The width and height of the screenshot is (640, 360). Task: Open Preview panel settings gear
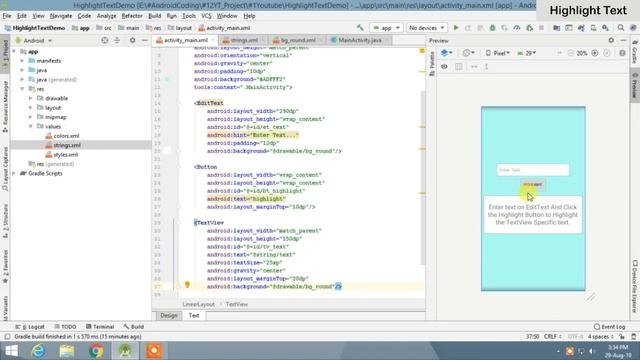(x=611, y=40)
